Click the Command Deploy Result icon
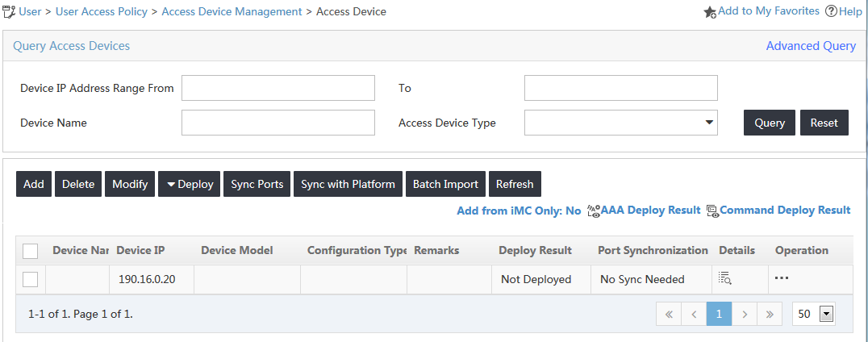Screen dimensions: 868x342 [712, 211]
